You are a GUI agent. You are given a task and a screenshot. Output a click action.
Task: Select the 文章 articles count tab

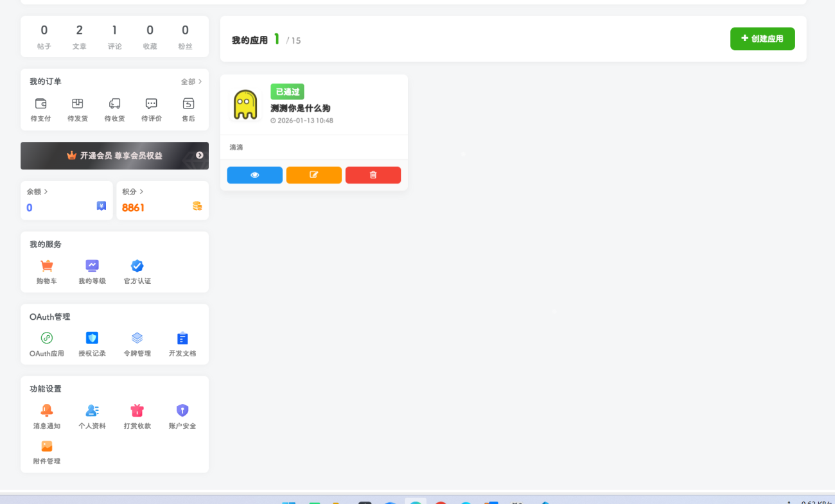coord(80,37)
